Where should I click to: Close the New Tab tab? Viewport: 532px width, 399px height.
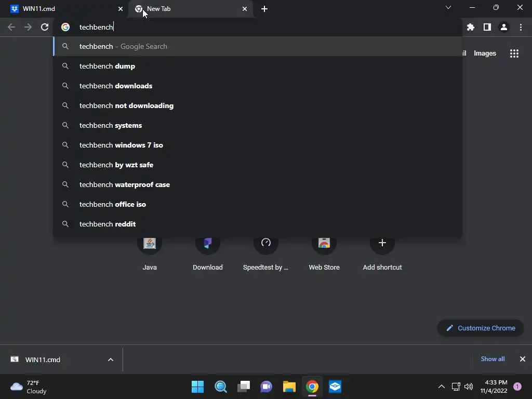point(245,9)
